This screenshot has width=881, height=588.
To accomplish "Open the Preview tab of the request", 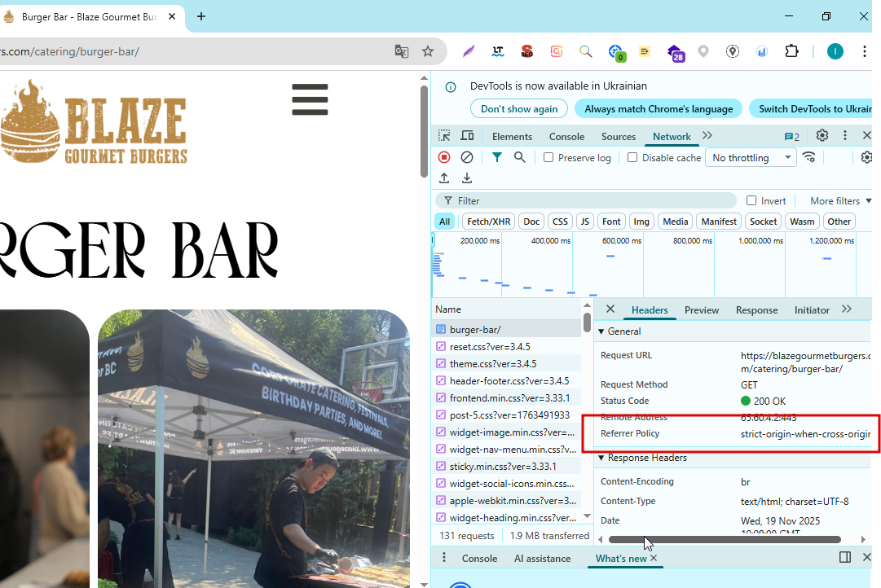I will [x=701, y=310].
